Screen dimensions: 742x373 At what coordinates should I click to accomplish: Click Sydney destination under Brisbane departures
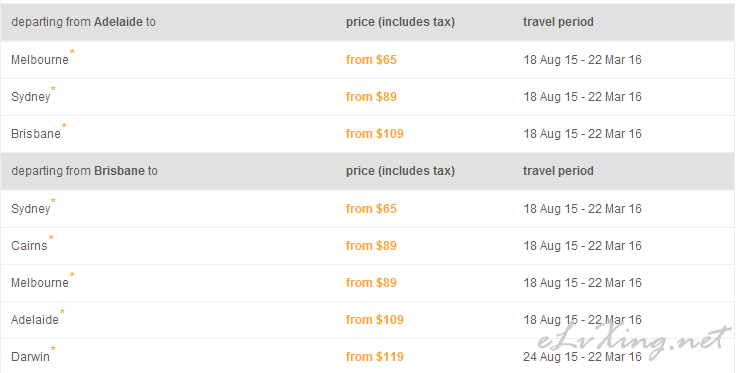point(31,209)
